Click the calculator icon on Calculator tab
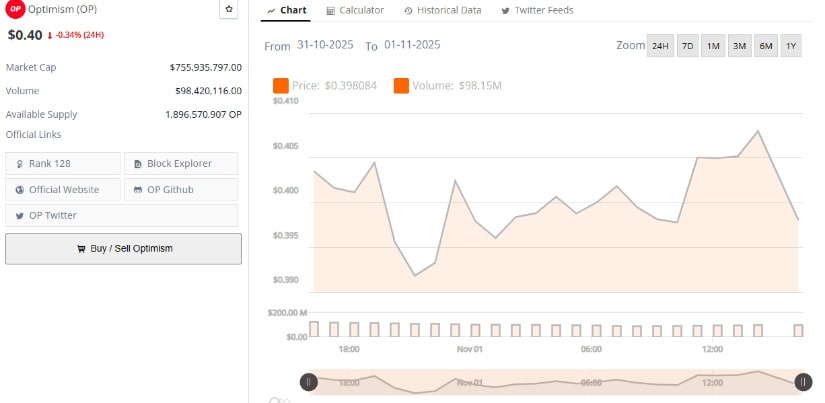This screenshot has width=825, height=403. [330, 11]
